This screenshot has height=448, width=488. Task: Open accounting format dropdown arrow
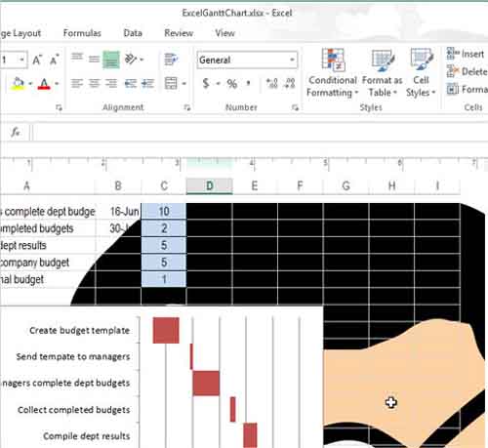(218, 84)
